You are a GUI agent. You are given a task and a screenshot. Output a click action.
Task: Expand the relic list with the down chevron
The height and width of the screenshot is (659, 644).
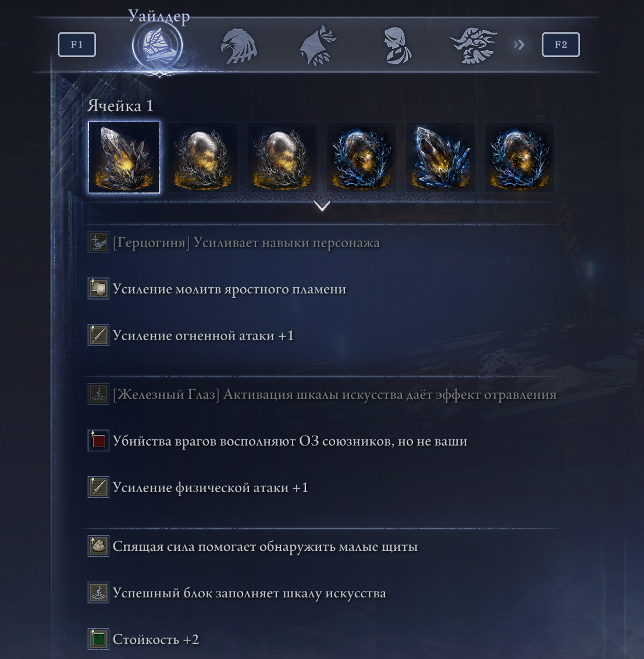click(x=322, y=206)
